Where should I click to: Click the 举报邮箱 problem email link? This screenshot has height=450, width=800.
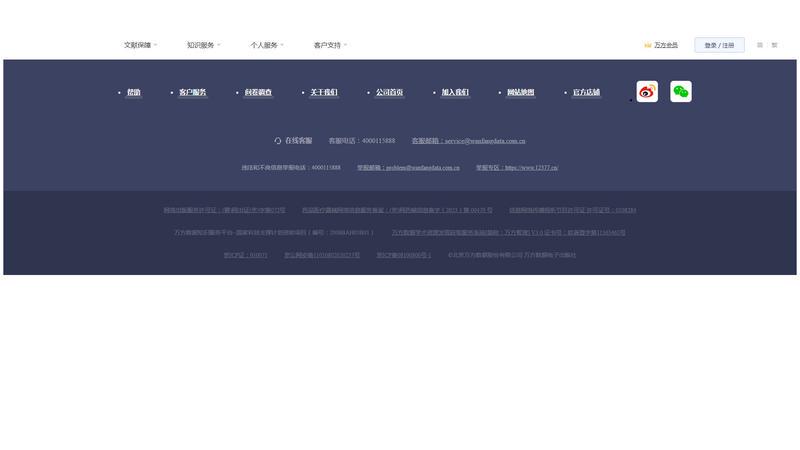tap(408, 167)
